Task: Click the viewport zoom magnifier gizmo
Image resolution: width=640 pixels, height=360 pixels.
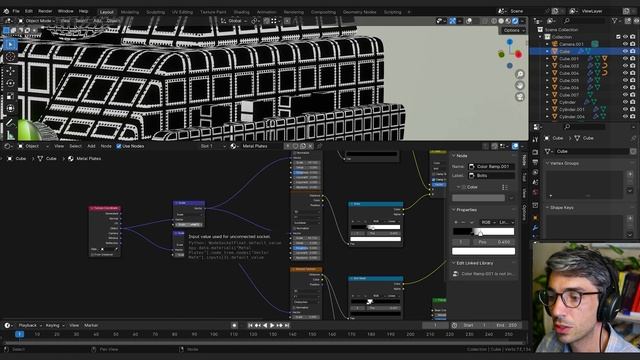Action: [x=520, y=74]
